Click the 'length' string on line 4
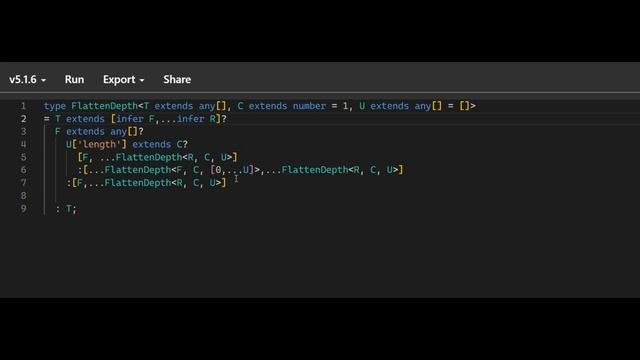The height and width of the screenshot is (360, 640). coord(99,144)
